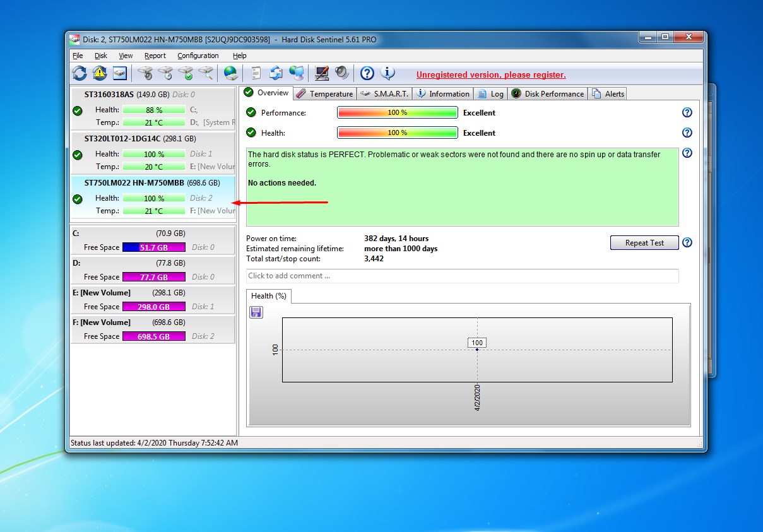Open the disk status alert icon with warning triangle
Viewport: 763px width, 532px height.
[99, 73]
